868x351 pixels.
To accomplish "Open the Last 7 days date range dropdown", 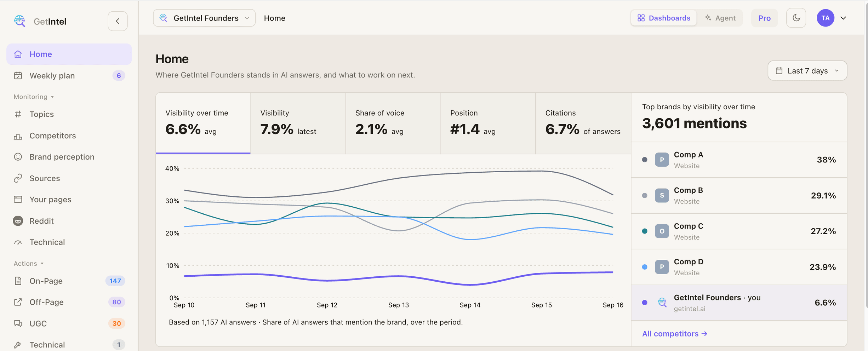I will tap(807, 71).
